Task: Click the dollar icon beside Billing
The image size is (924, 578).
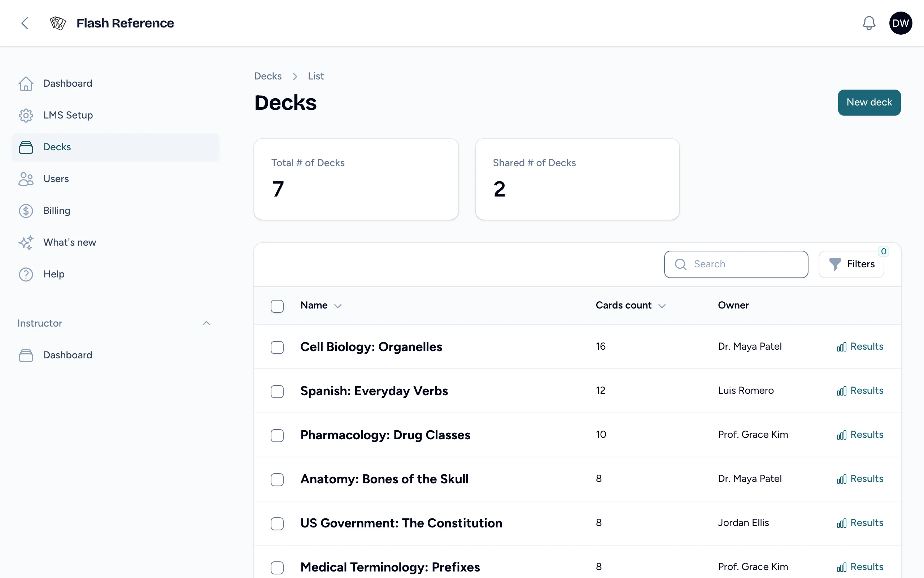Action: pyautogui.click(x=26, y=211)
